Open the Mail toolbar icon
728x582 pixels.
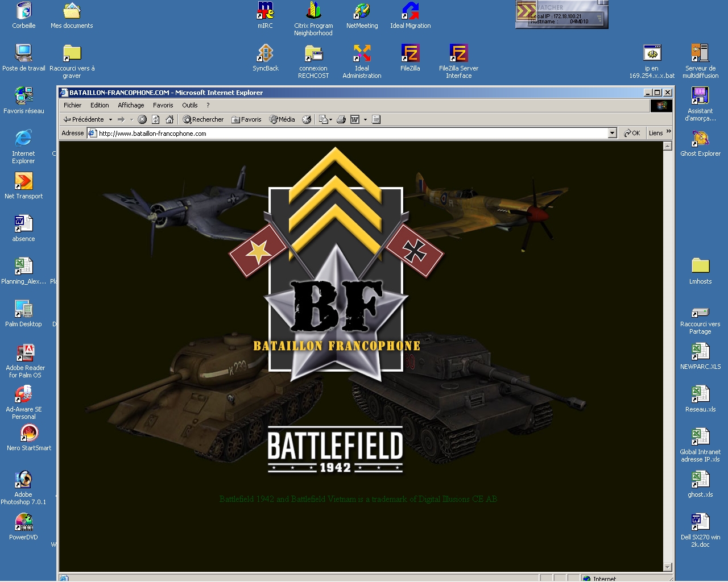[324, 119]
